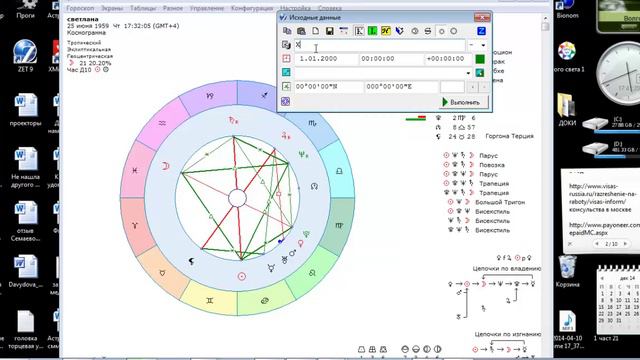Click the GMT offset field +00:00:00
Screen dimensions: 640x360
coord(448,59)
